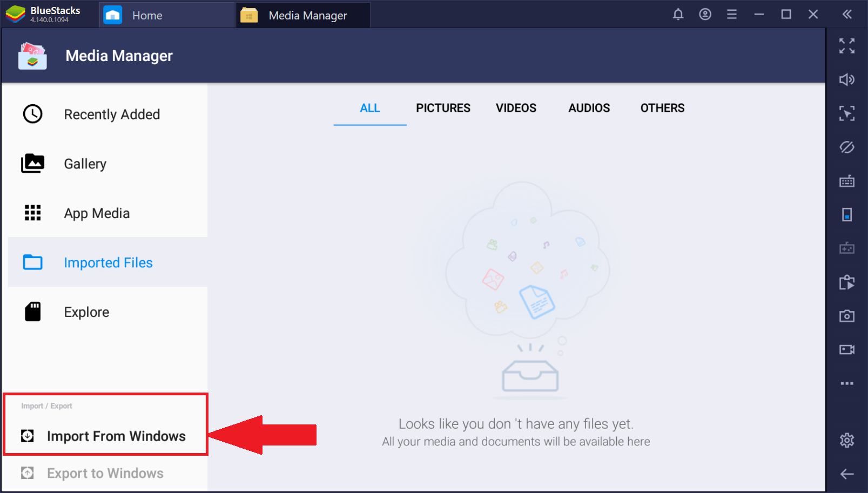Click the clock icon beside Recently Added
This screenshot has width=868, height=493.
pyautogui.click(x=32, y=114)
